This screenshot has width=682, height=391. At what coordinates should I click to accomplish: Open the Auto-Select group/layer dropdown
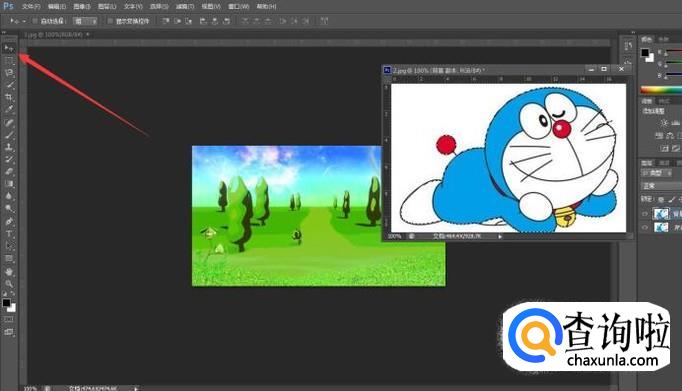point(85,21)
